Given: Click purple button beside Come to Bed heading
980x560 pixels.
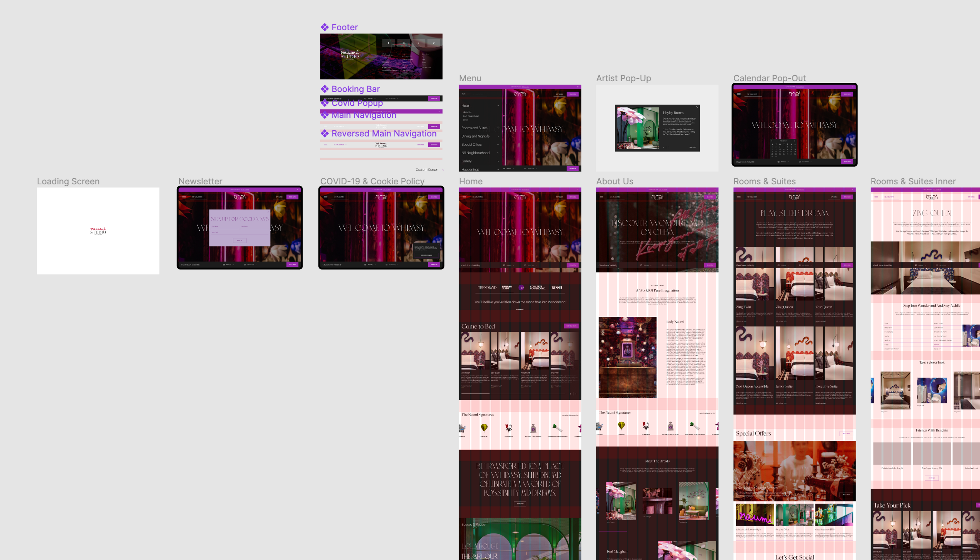Looking at the screenshot, I should coord(571,326).
